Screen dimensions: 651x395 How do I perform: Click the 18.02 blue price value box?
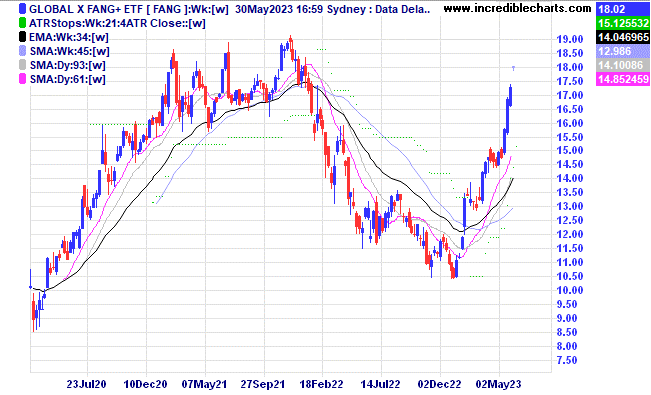coord(623,9)
